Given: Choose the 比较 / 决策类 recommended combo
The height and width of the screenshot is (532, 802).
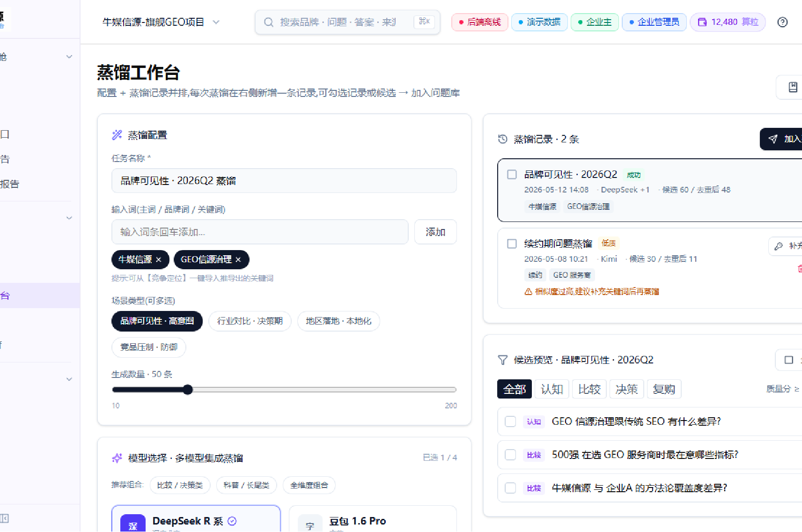Looking at the screenshot, I should click(180, 485).
